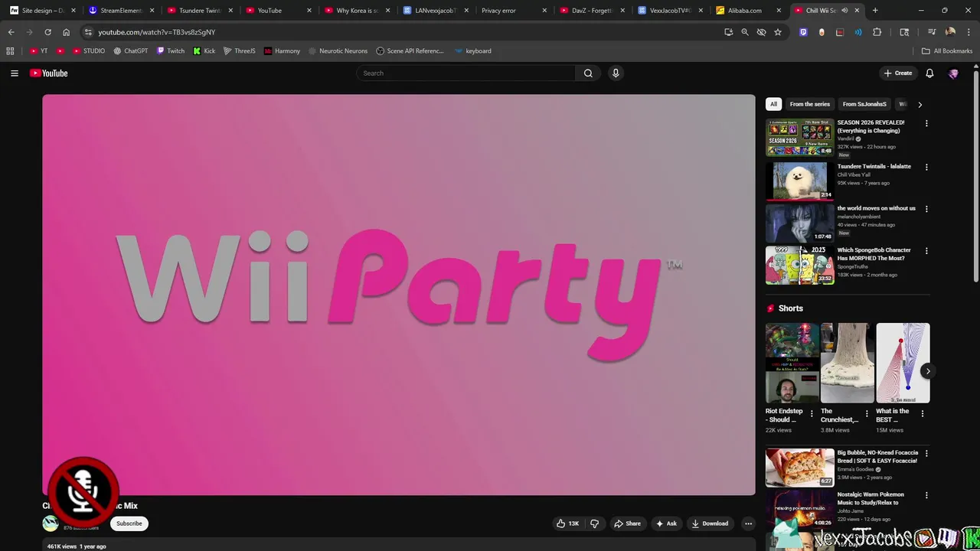This screenshot has height=551, width=980.
Task: Like the video with thumbs up
Action: tap(567, 523)
